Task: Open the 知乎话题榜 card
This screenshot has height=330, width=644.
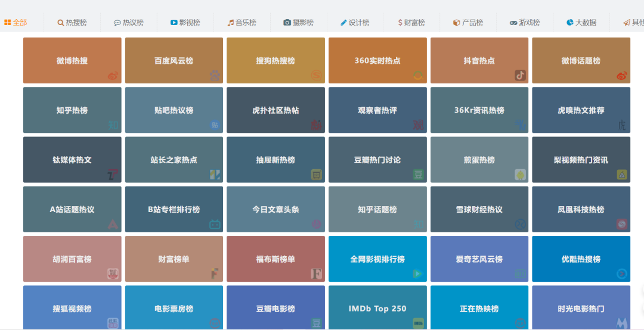Action: [377, 209]
